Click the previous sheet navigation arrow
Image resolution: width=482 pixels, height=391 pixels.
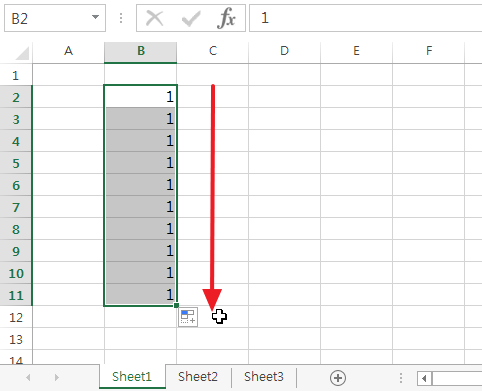point(28,377)
